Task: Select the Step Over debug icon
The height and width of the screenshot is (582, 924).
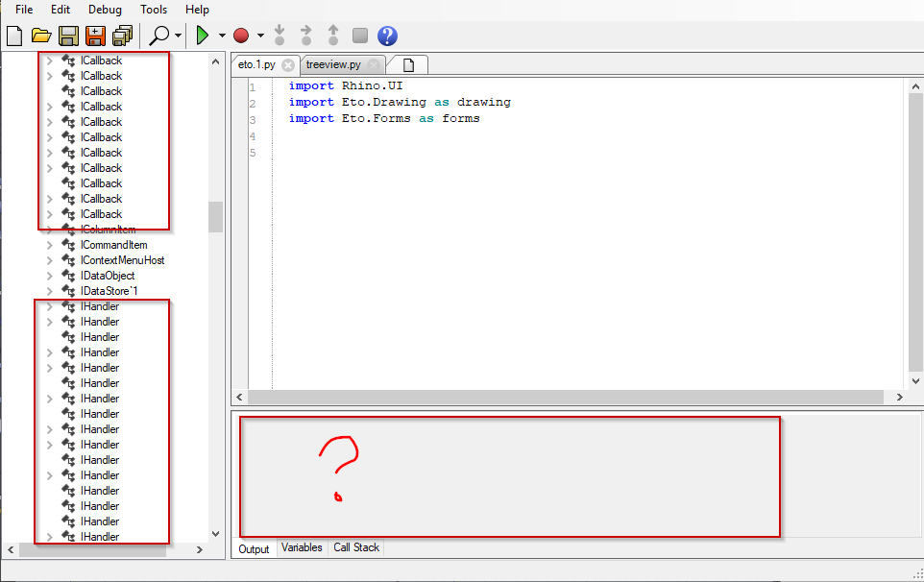Action: pos(305,35)
